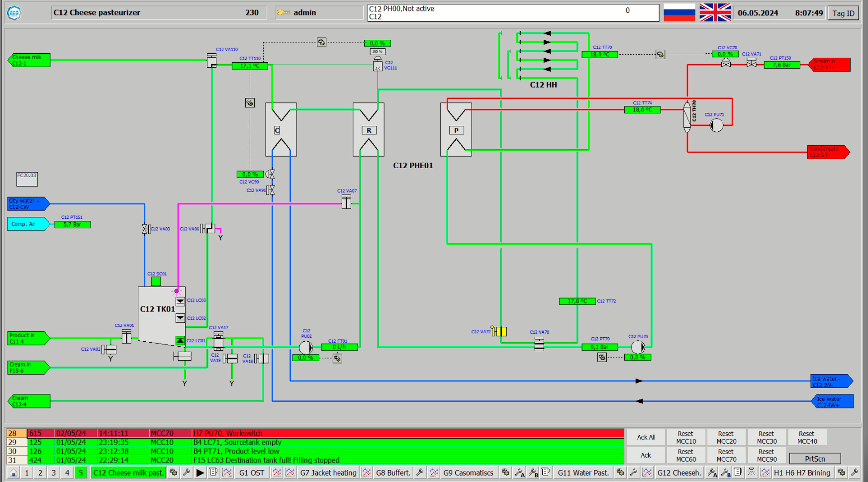Click the play arrow next to C12 Cheese milk past.
The width and height of the screenshot is (868, 482).
pyautogui.click(x=200, y=473)
